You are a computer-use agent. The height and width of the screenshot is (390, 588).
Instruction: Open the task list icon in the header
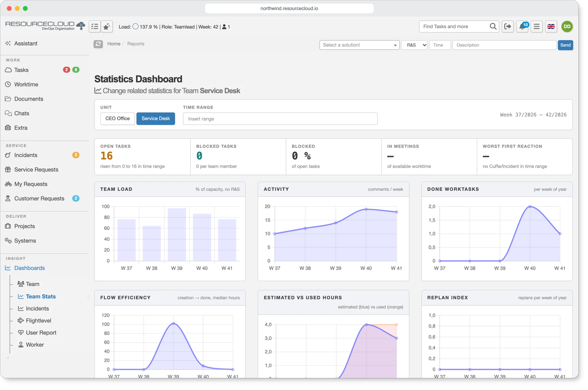[95, 26]
